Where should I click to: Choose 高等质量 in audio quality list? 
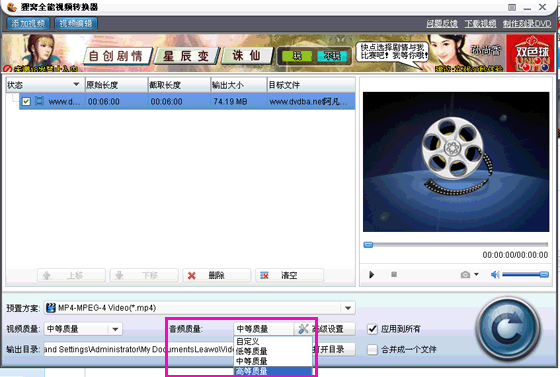tap(273, 371)
